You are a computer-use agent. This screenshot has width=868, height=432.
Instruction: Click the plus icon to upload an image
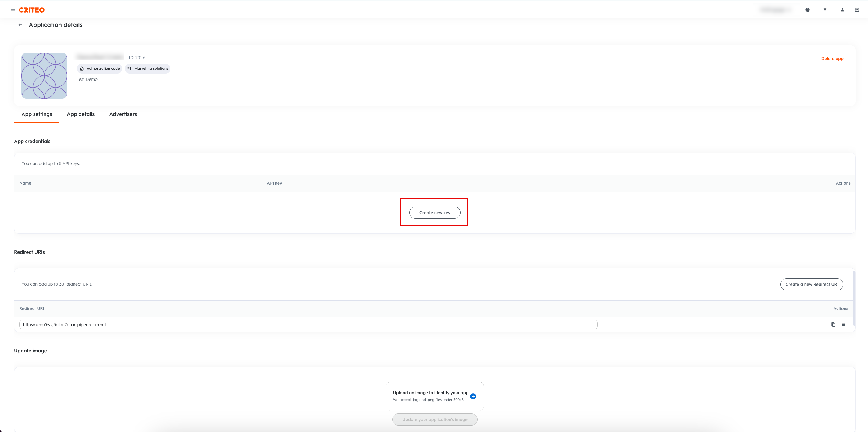click(x=473, y=396)
